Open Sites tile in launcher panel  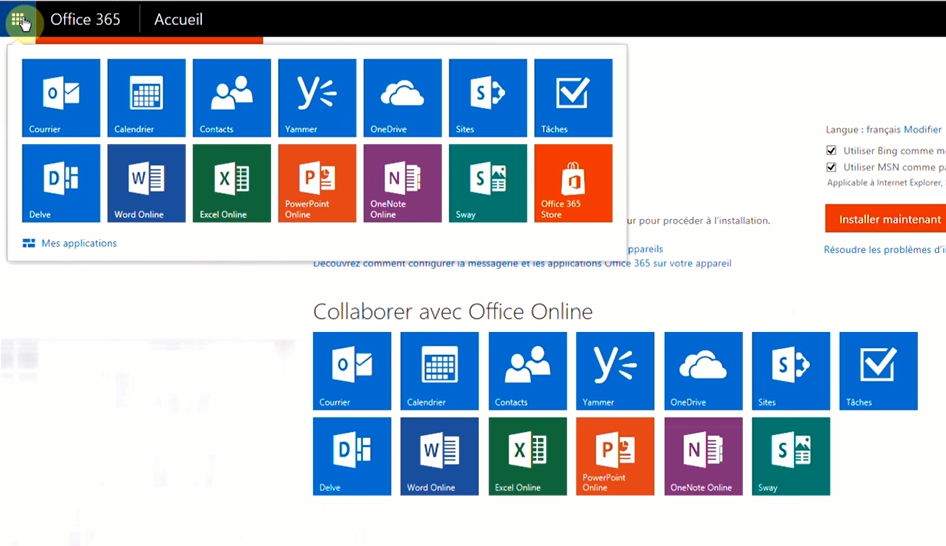click(488, 98)
